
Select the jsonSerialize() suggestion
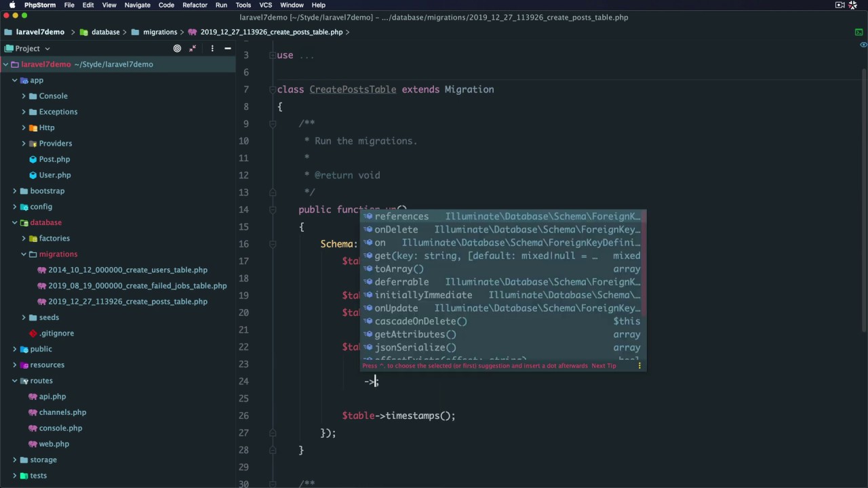tap(502, 347)
